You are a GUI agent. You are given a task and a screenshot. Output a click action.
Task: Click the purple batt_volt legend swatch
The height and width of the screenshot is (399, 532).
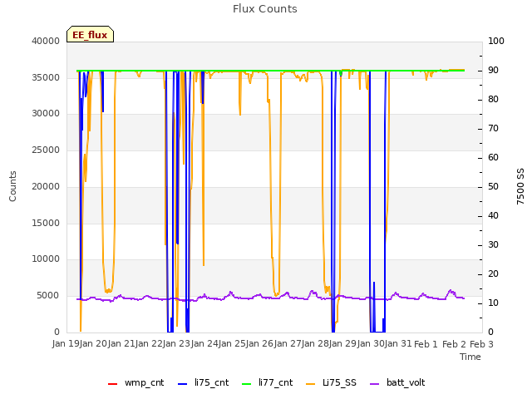tap(374, 384)
